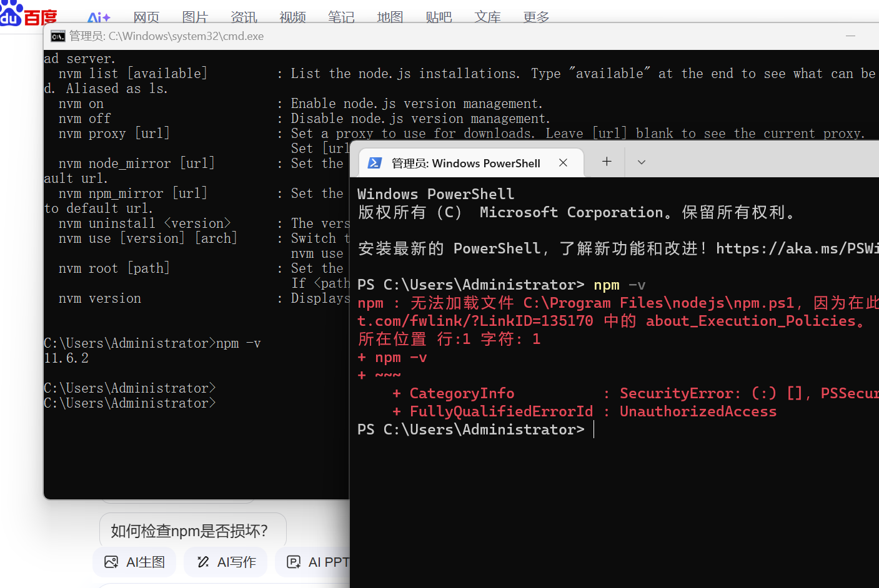Click the last C:\Users\Administrator> prompt in cmd
879x588 pixels.
click(x=130, y=403)
